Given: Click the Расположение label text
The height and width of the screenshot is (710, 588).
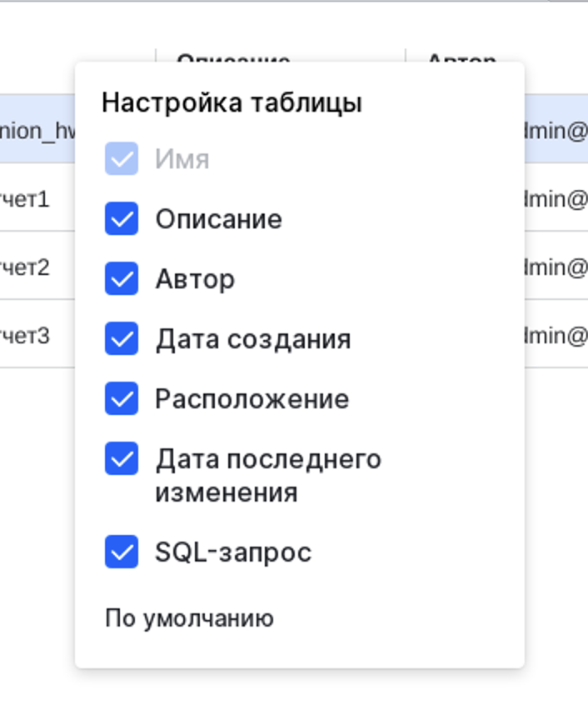Looking at the screenshot, I should point(252,399).
